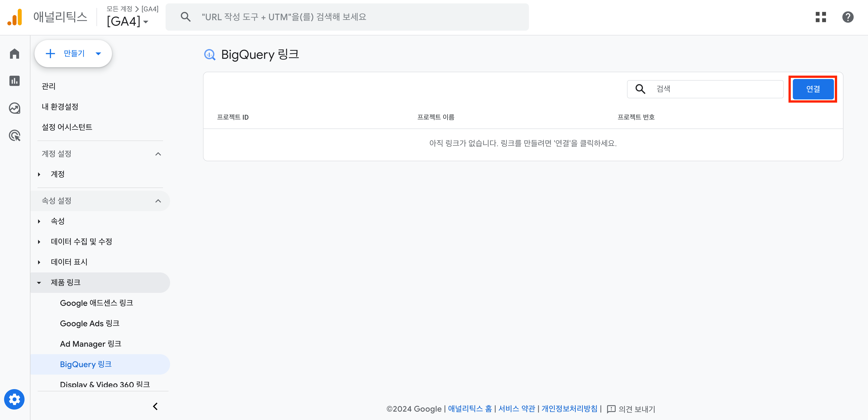Open the Google apps grid icon

821,17
